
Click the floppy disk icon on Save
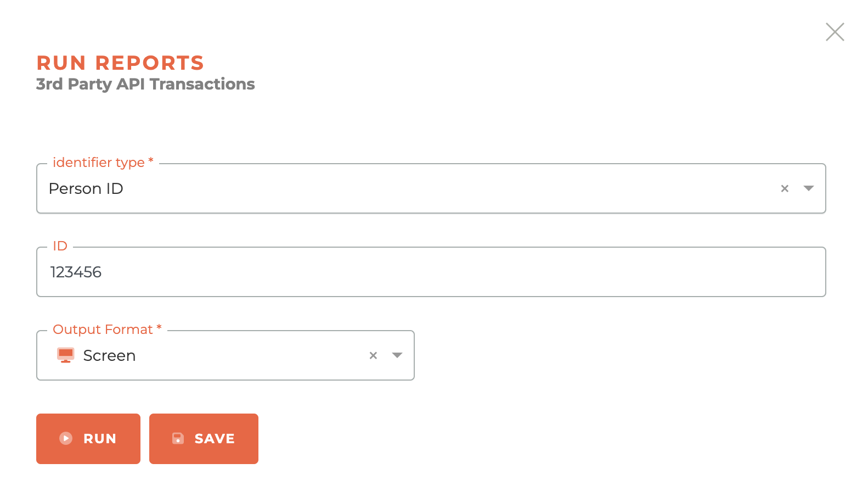click(x=178, y=438)
